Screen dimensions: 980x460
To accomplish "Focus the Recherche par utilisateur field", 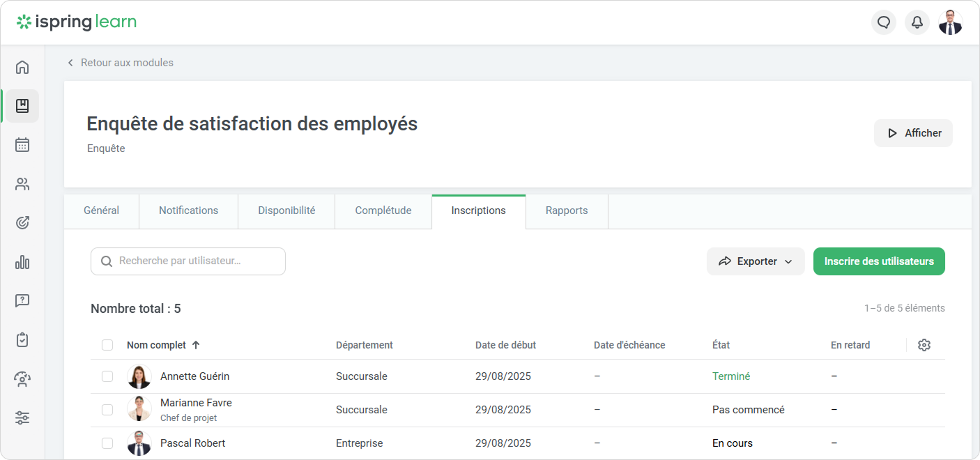I will point(195,261).
